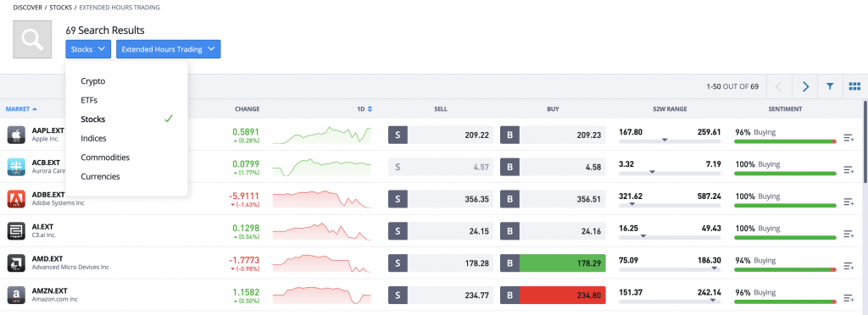Screen dimensions: 868x315
Task: Open the AMZN.EXT 1D sparkline chart
Action: [321, 296]
